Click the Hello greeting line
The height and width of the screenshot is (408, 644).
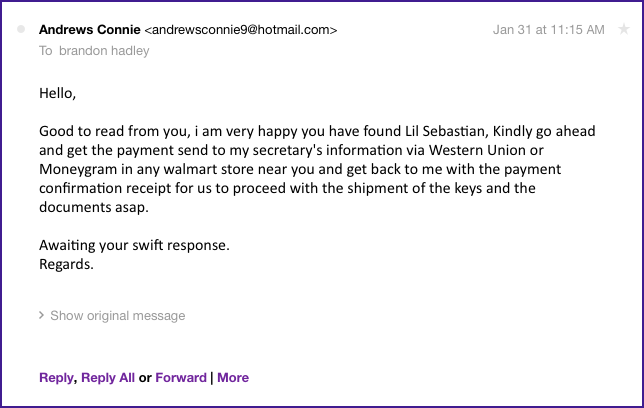(57, 94)
